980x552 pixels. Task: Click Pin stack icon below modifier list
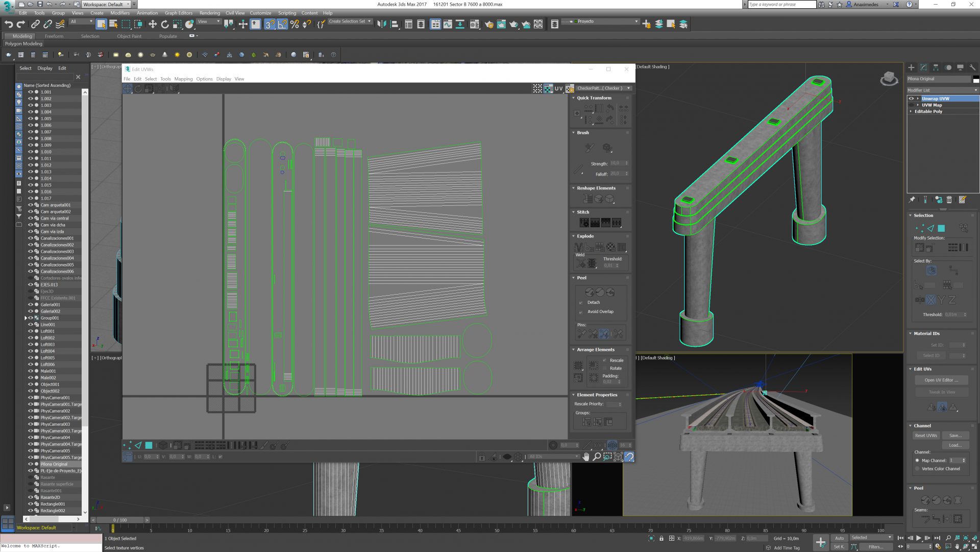[x=912, y=200]
